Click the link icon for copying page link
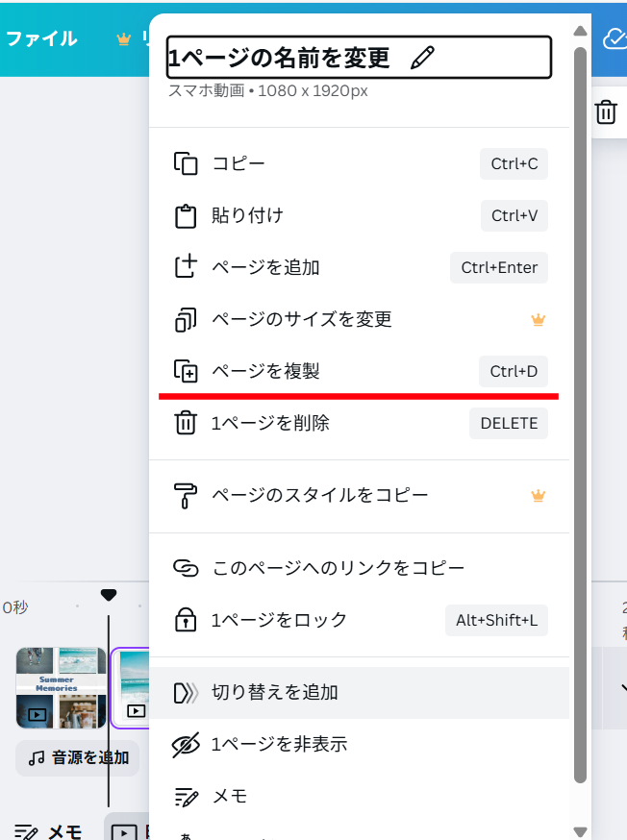627x840 pixels. point(186,568)
